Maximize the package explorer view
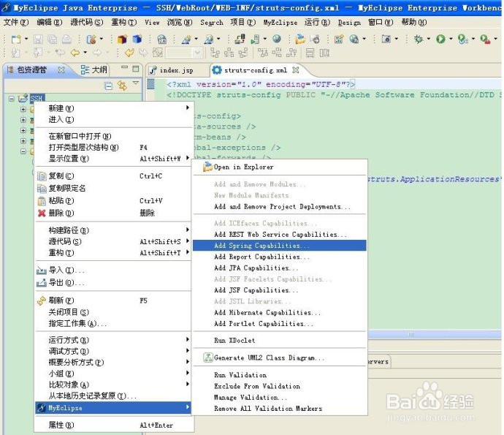Viewport: 504px width, 435px height. (136, 69)
